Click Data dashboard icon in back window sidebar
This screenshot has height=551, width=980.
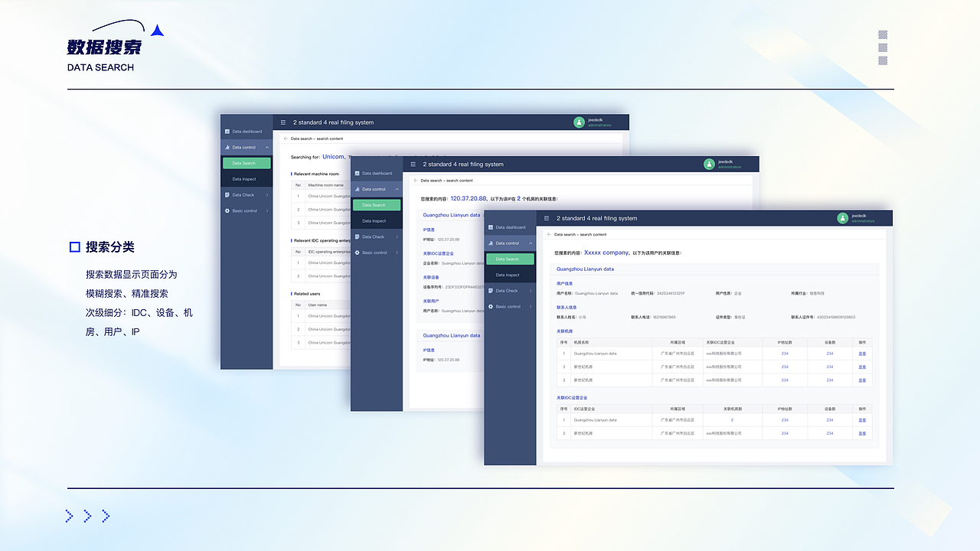(227, 132)
